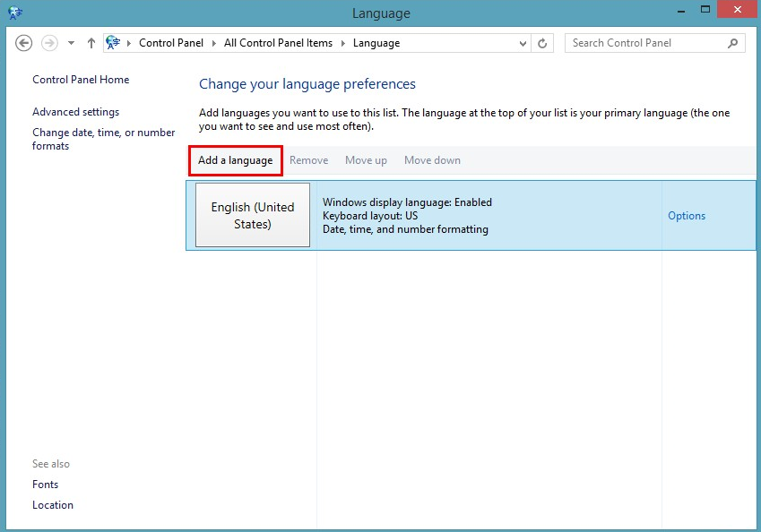The image size is (761, 532).
Task: Click Date, time, and number formatting text
Action: tap(405, 229)
